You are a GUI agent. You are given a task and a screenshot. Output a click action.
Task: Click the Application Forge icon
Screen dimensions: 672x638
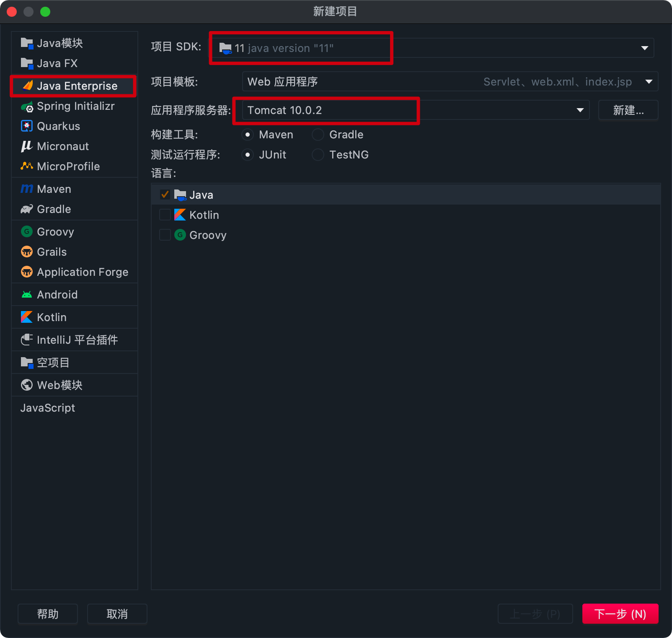(27, 272)
